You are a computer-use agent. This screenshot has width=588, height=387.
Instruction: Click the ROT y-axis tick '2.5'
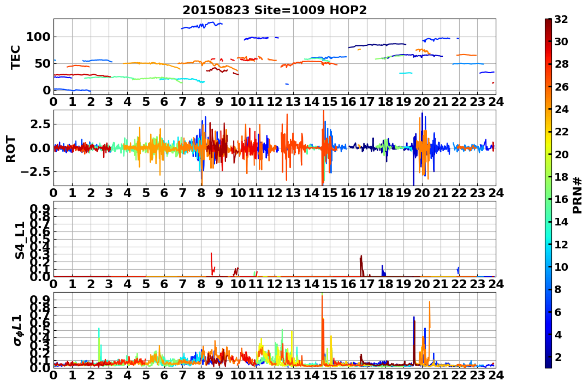pyautogui.click(x=39, y=124)
